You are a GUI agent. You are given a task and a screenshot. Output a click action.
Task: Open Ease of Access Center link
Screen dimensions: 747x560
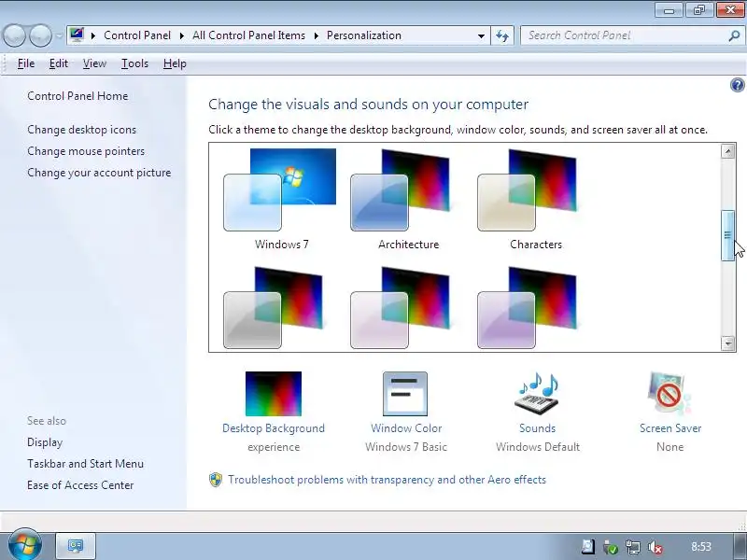[x=80, y=485]
